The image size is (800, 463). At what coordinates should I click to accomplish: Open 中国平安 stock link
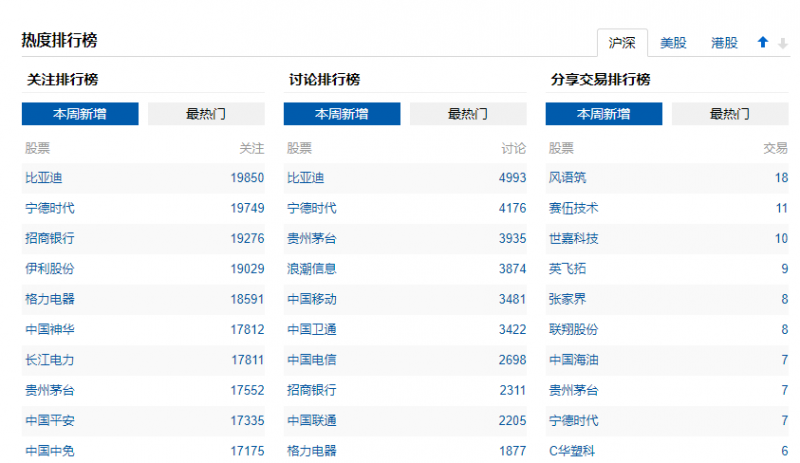pos(50,421)
